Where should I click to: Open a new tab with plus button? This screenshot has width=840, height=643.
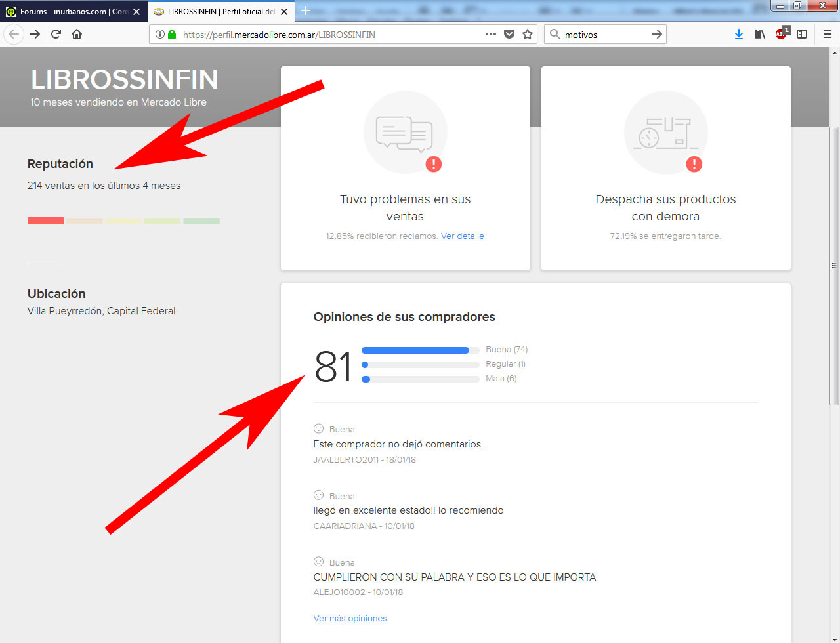[306, 11]
